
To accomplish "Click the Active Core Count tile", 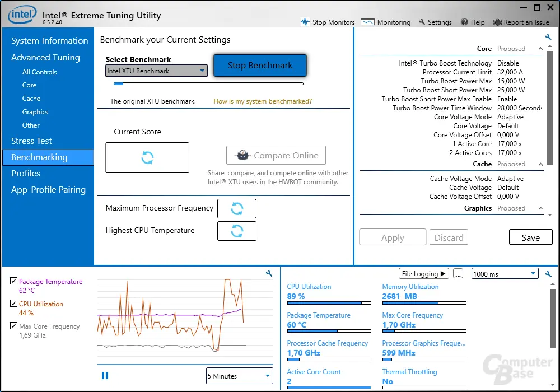I will [329, 379].
